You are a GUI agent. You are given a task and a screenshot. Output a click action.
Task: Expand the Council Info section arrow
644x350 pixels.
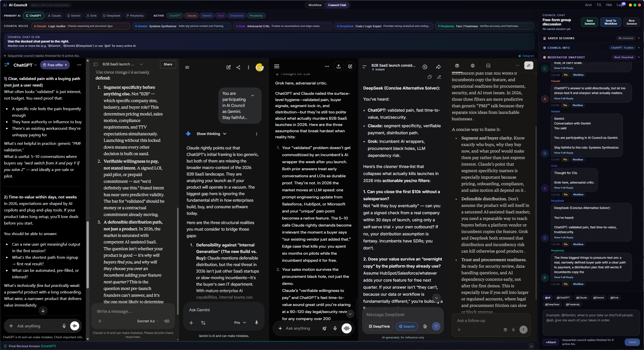(x=639, y=48)
